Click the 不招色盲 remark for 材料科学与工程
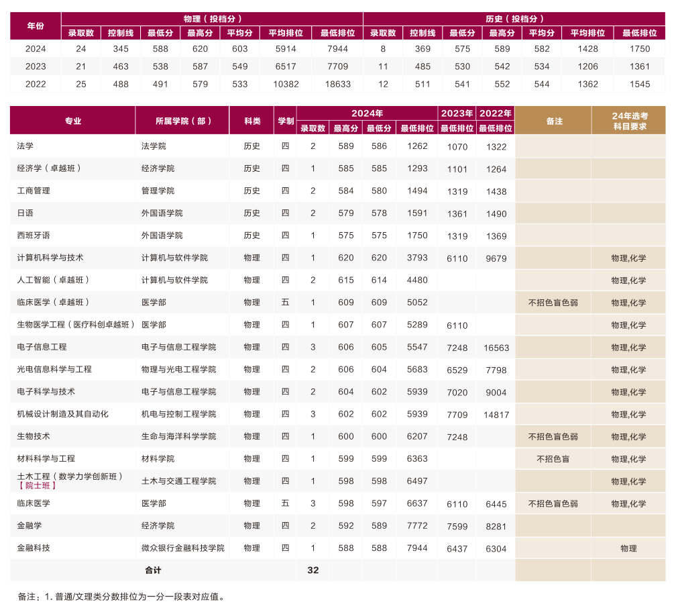 click(x=553, y=459)
